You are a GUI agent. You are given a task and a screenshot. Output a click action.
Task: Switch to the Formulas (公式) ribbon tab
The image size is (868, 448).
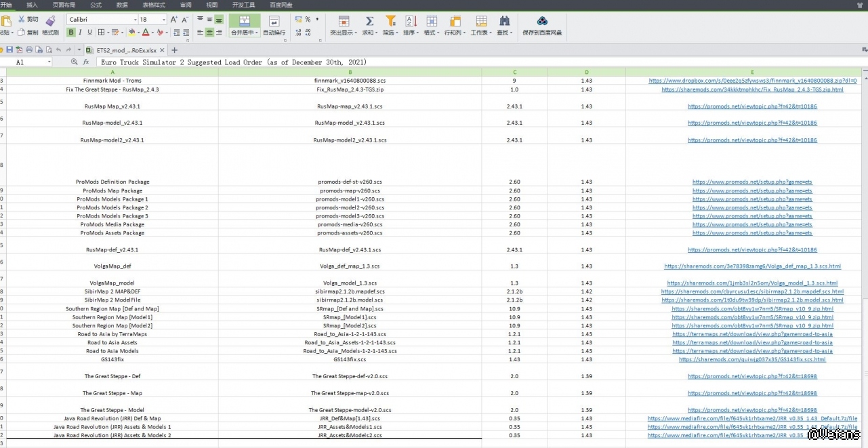[x=96, y=5]
